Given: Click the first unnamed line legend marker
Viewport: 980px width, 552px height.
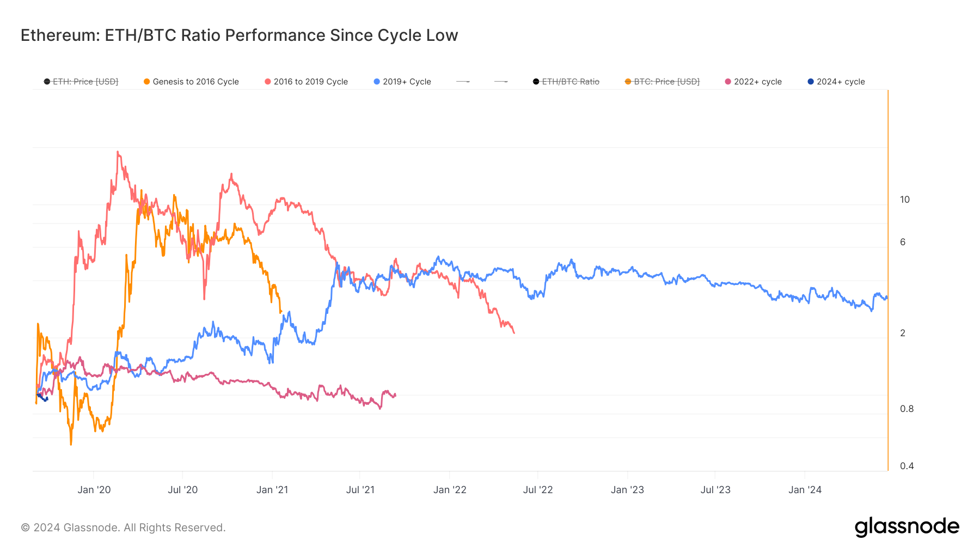Looking at the screenshot, I should coord(463,82).
